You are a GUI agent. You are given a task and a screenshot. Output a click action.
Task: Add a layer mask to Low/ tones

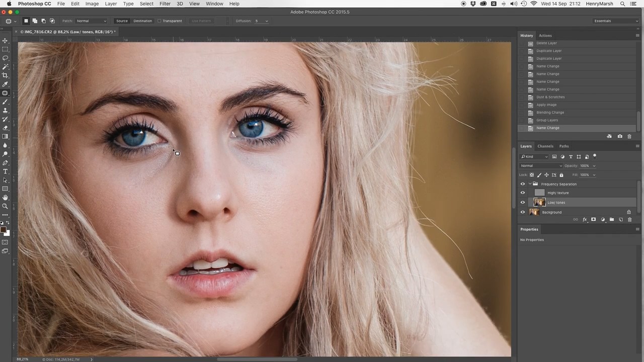tap(594, 220)
